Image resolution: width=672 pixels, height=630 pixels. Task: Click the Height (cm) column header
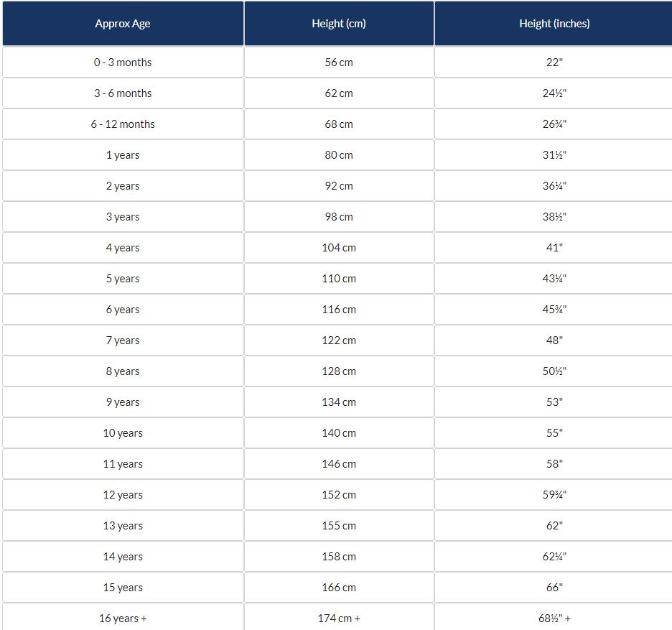[339, 24]
